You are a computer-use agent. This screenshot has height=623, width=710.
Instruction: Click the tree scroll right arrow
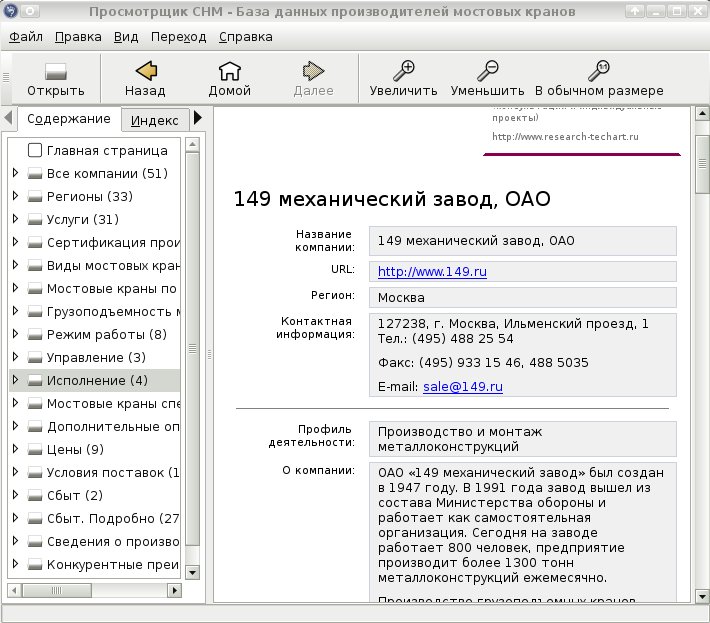pos(174,590)
